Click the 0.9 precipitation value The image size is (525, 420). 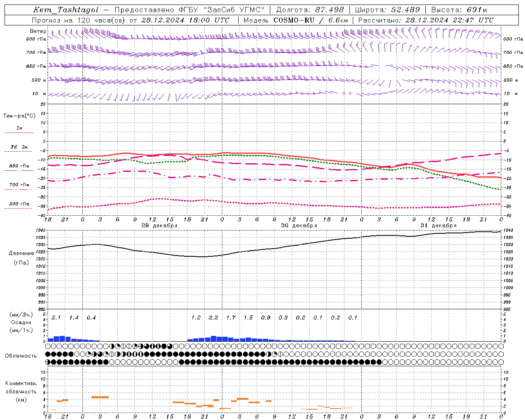pyautogui.click(x=266, y=318)
